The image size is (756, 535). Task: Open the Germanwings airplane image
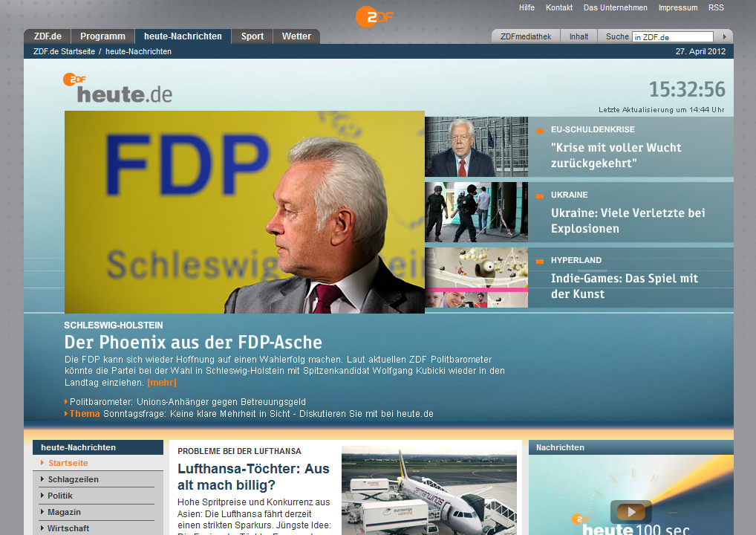[429, 490]
